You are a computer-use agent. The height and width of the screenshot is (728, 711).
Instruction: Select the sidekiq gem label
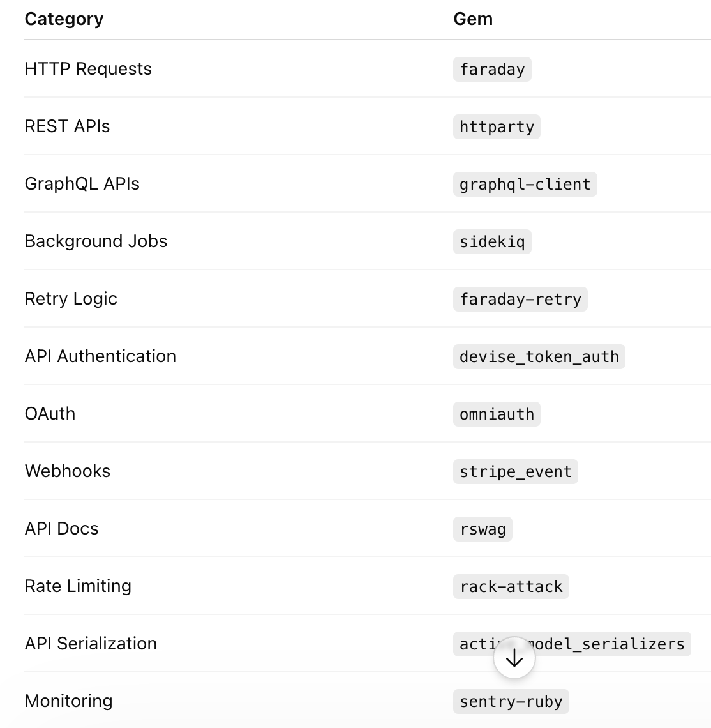click(492, 242)
